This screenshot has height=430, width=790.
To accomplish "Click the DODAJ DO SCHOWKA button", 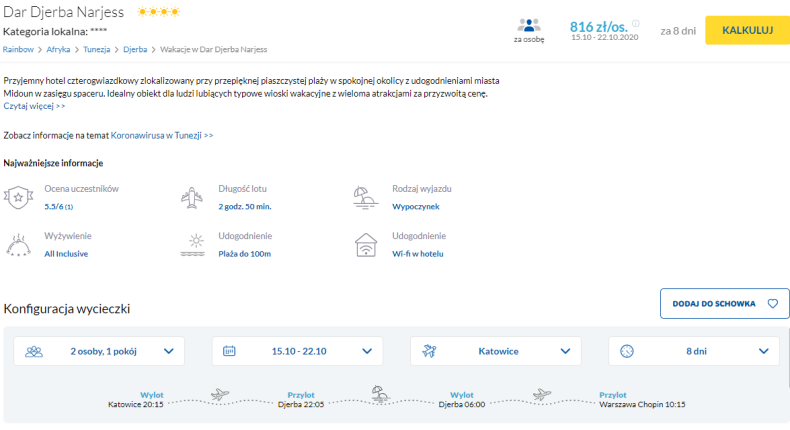I will [x=725, y=303].
